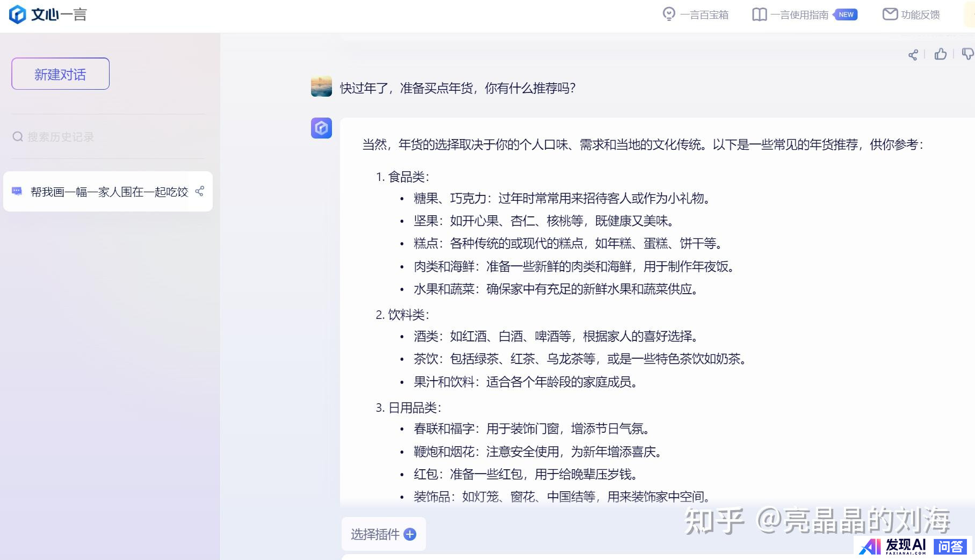The height and width of the screenshot is (560, 975).
Task: Share the 帮我画一幅 conversation from sidebar
Action: [x=199, y=191]
